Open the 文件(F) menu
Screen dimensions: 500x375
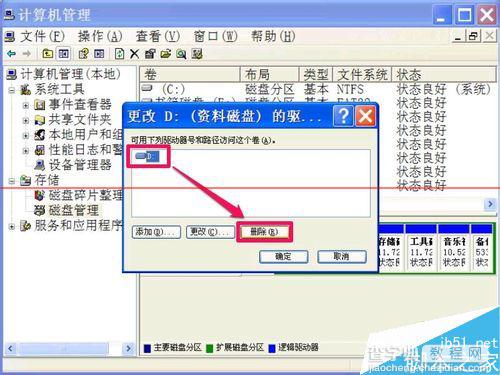coord(42,36)
